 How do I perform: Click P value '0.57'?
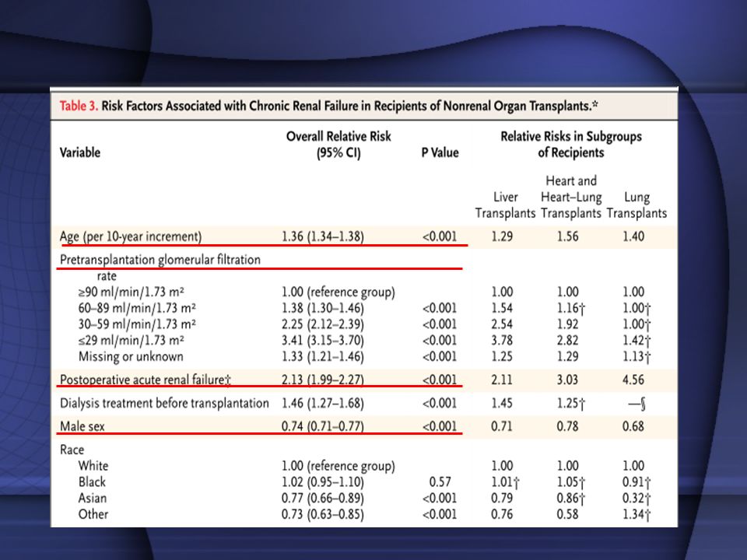click(x=440, y=482)
